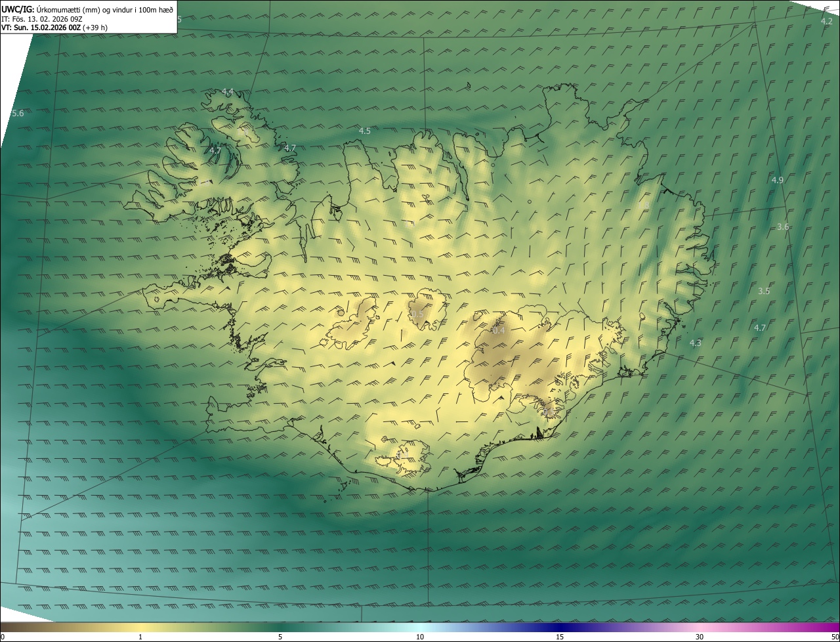Pick the pale pink color above the 30 tick
Viewport: 840px width, 642px height.
700,627
